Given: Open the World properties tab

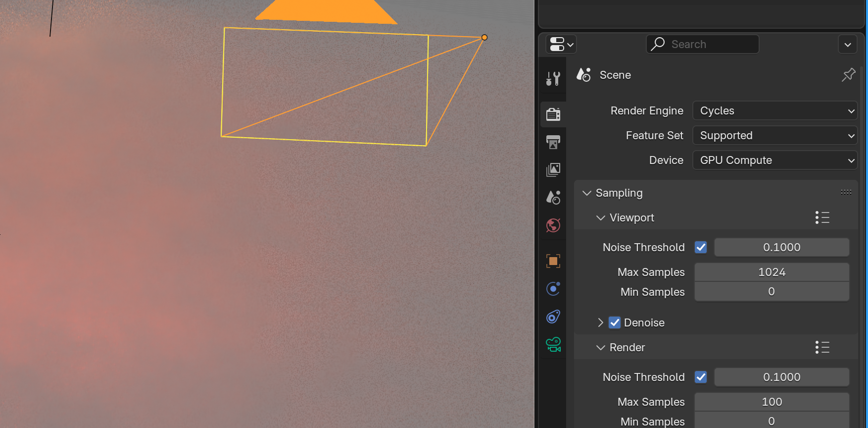Looking at the screenshot, I should (x=553, y=225).
